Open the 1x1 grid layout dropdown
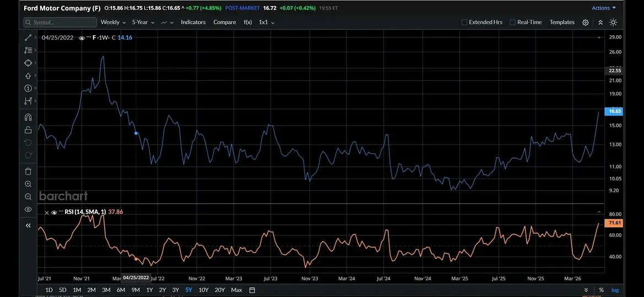The image size is (644, 297). tap(267, 22)
